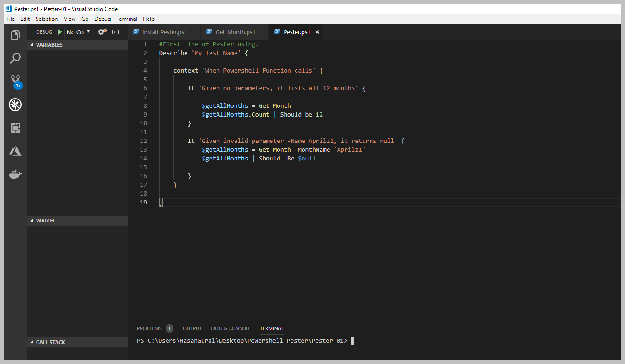The width and height of the screenshot is (625, 364).
Task: Open the View menu
Action: coord(70,19)
